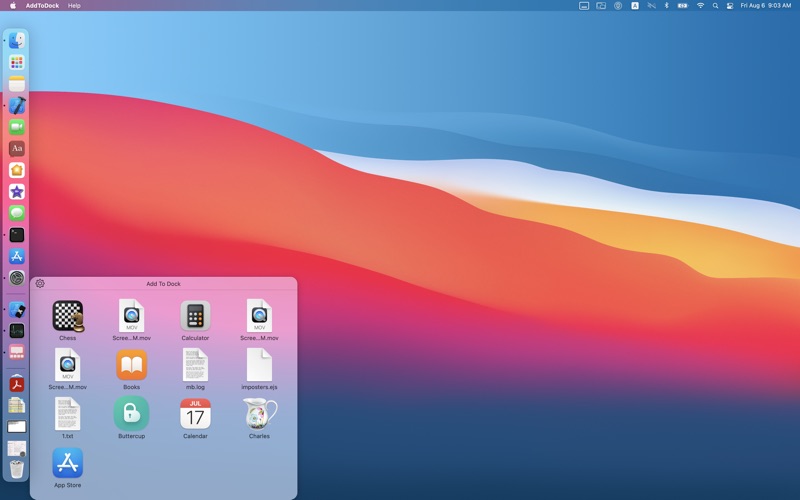This screenshot has width=800, height=500.
Task: Click the date and time Fri Aug 6
Action: coord(766,6)
